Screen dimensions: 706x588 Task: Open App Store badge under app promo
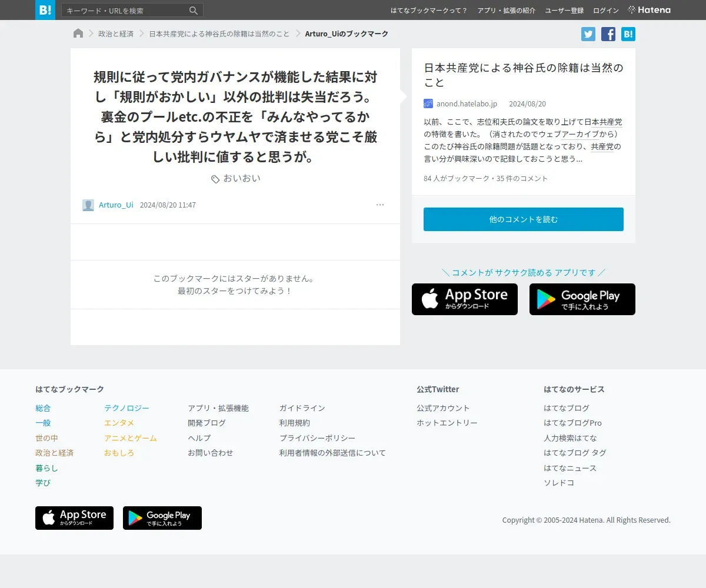465,299
